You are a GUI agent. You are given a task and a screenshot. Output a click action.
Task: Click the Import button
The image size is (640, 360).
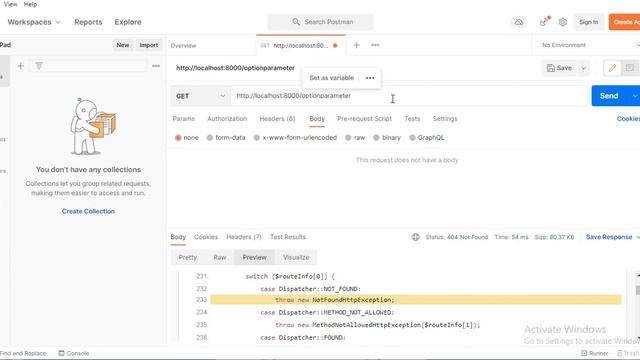pos(149,45)
